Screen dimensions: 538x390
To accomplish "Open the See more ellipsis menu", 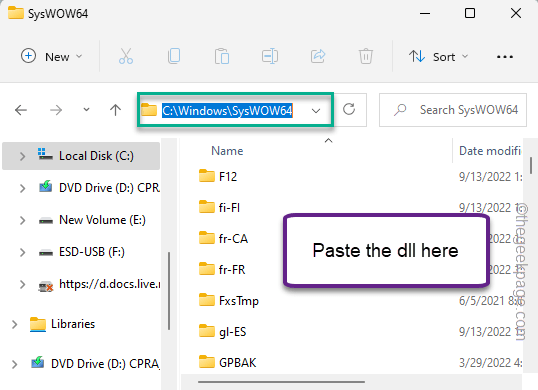I will 505,57.
